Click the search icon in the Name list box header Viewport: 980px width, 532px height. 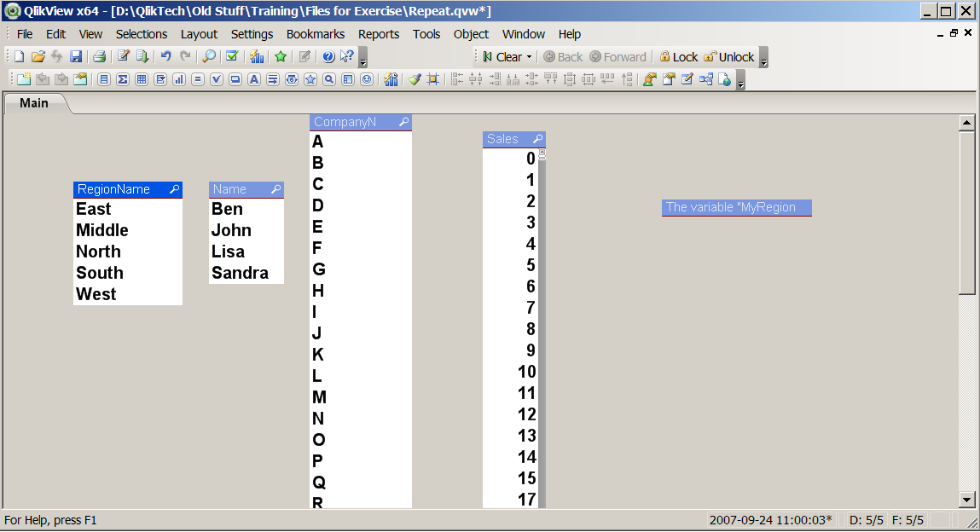275,189
